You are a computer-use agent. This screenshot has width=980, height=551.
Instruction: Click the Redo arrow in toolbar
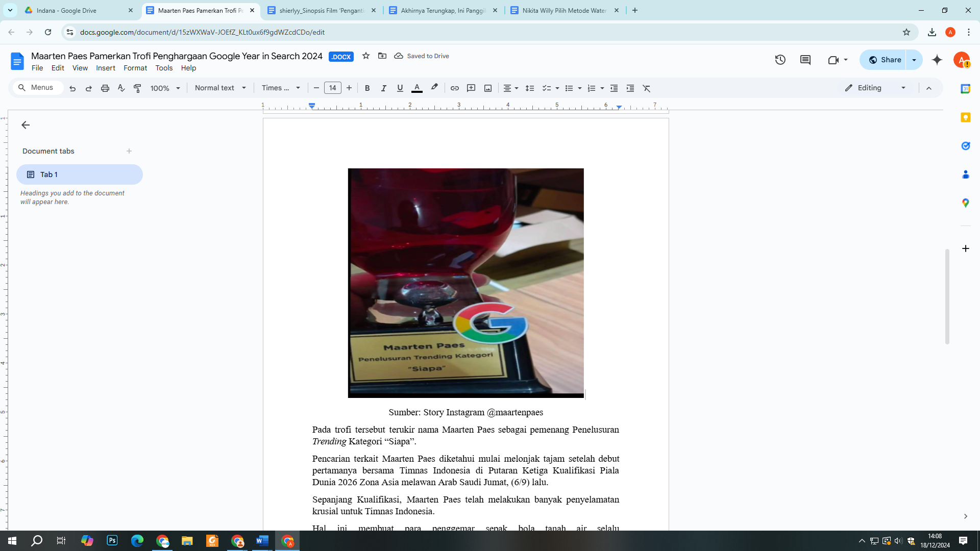click(89, 88)
